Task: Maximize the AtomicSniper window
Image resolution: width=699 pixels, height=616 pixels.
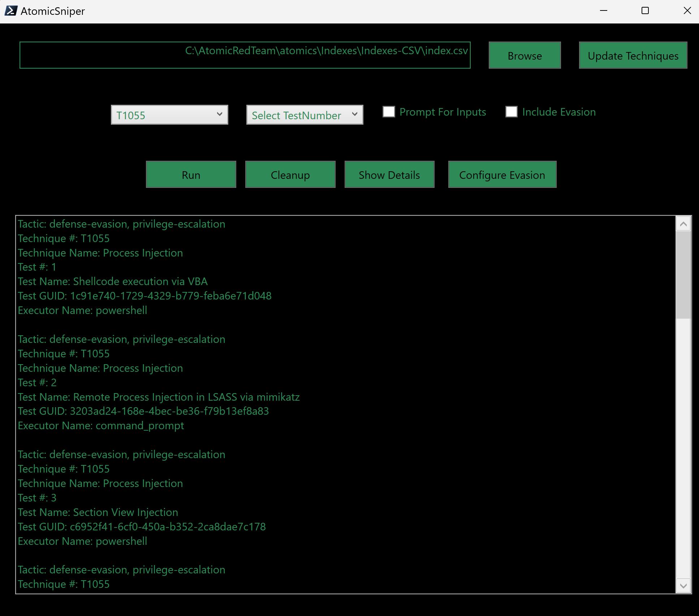Action: click(x=645, y=11)
